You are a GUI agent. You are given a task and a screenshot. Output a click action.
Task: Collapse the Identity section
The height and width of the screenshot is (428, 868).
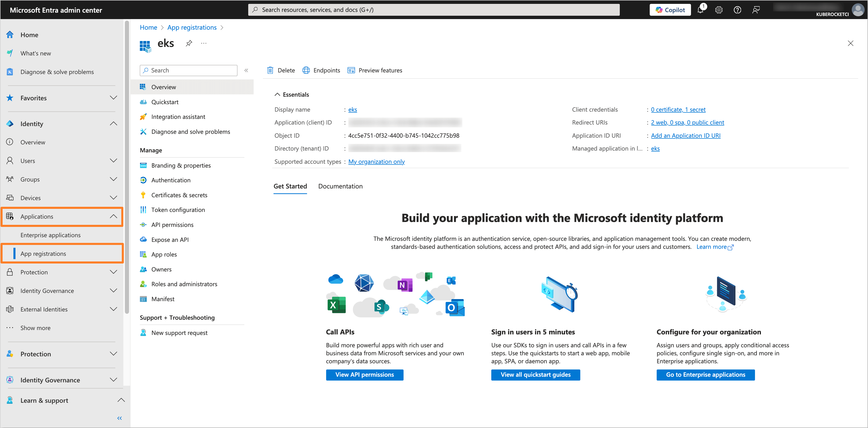click(114, 124)
